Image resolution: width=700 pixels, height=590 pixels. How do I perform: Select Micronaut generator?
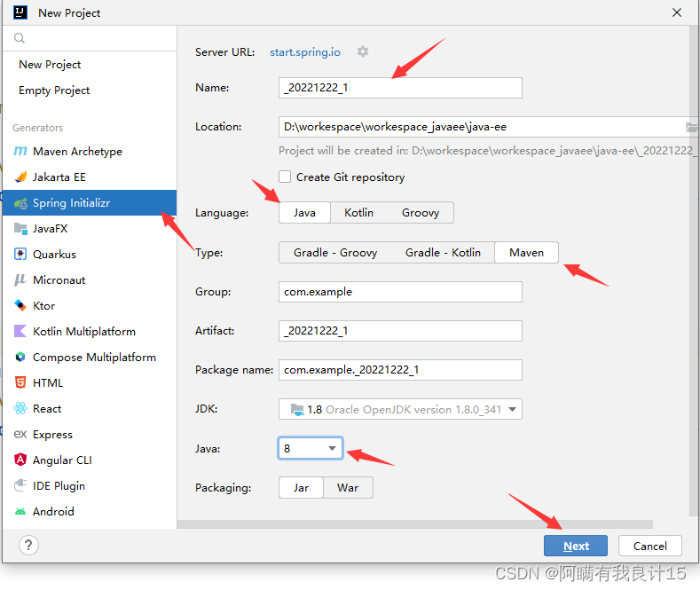[x=90, y=280]
